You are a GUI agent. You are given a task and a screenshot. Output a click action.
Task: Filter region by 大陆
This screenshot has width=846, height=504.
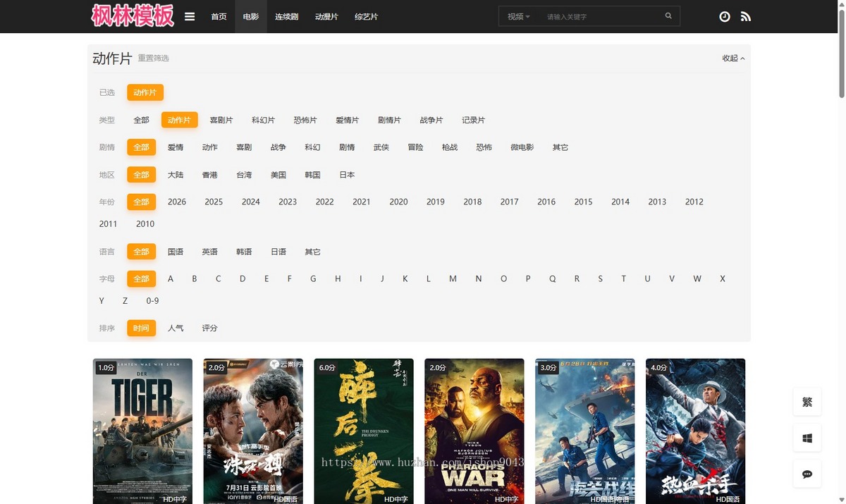point(176,175)
